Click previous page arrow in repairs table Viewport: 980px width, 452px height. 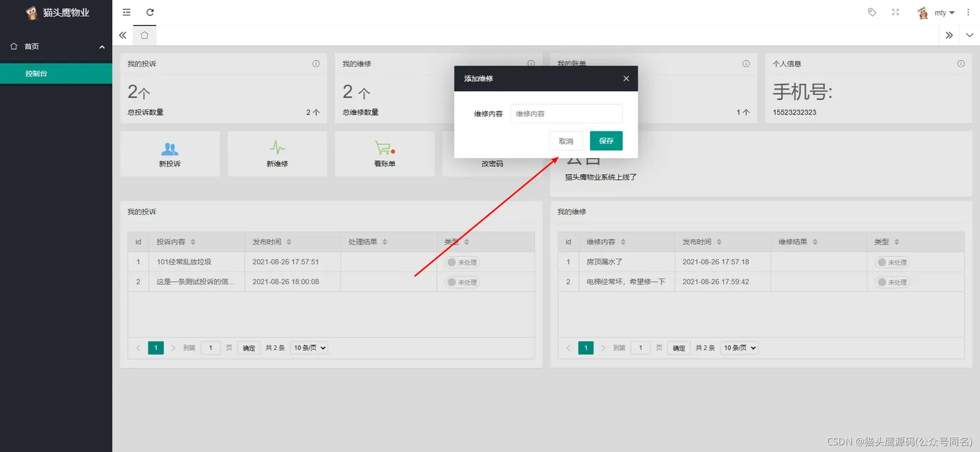click(x=568, y=348)
